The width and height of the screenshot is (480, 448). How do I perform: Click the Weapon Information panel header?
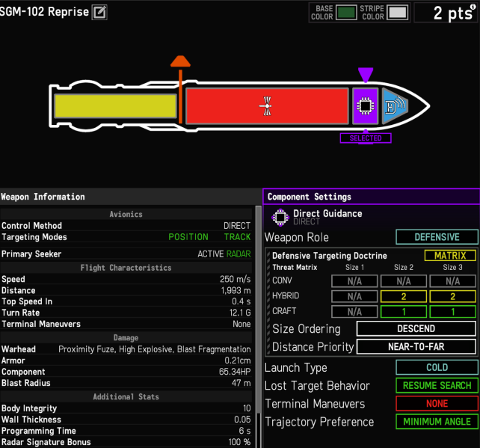[x=130, y=197]
